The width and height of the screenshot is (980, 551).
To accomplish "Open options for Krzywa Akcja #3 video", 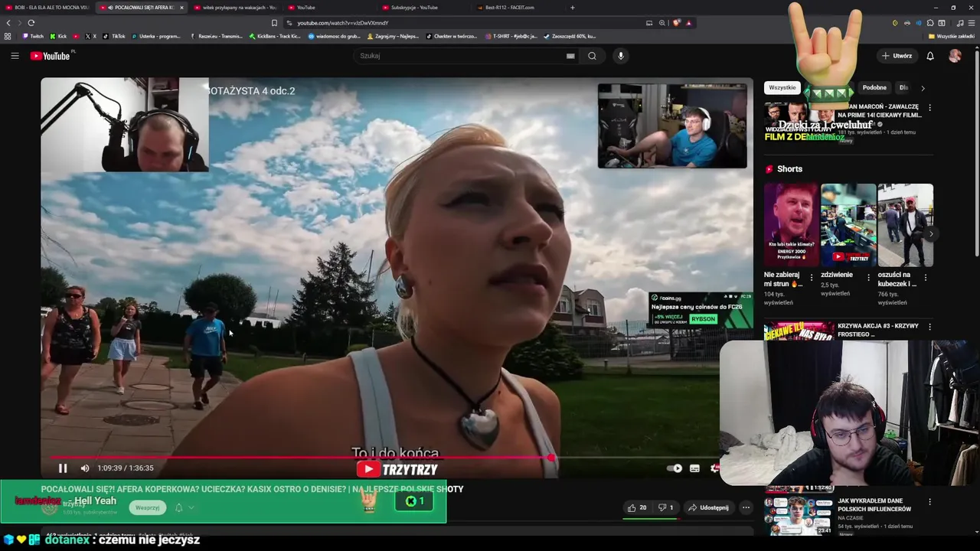I will click(929, 327).
